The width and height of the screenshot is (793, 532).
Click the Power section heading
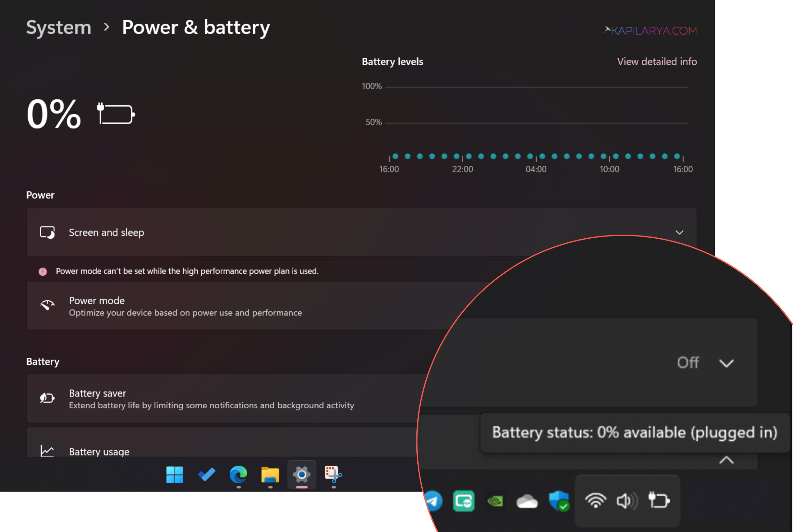40,195
